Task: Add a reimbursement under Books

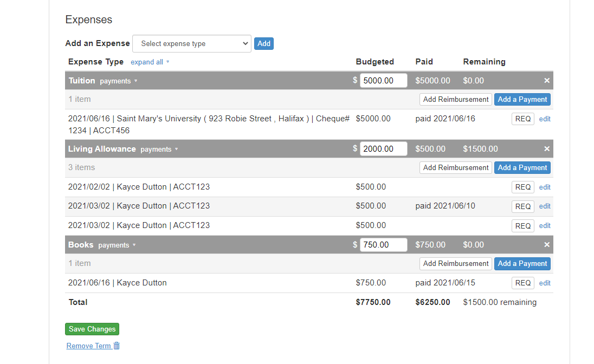Action: pos(456,263)
